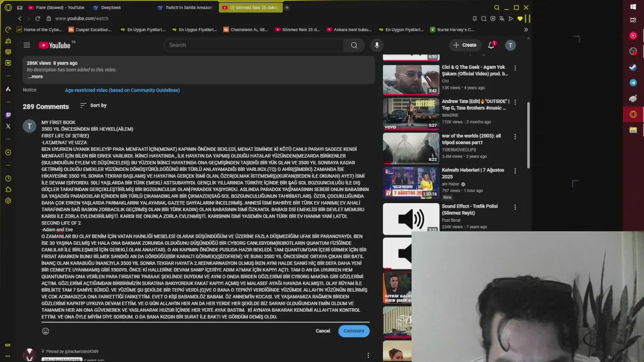This screenshot has height=362, width=644.
Task: Click the pin icon in address bar
Action: [474, 19]
